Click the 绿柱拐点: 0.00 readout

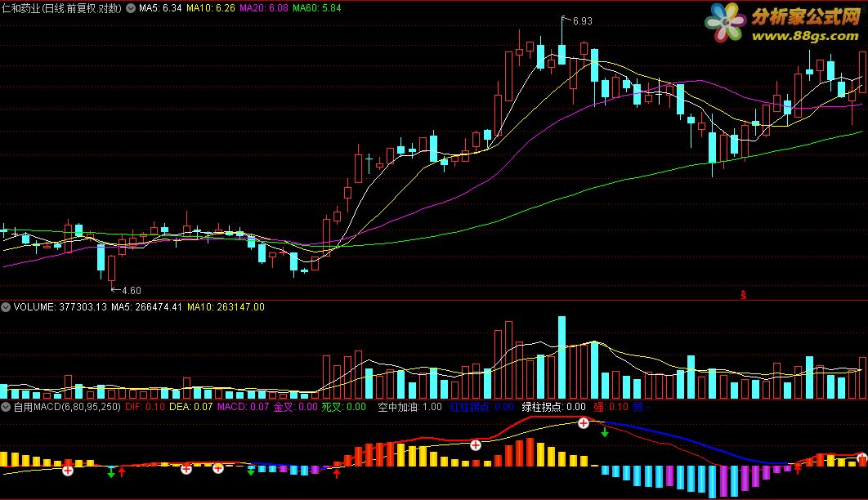[553, 407]
